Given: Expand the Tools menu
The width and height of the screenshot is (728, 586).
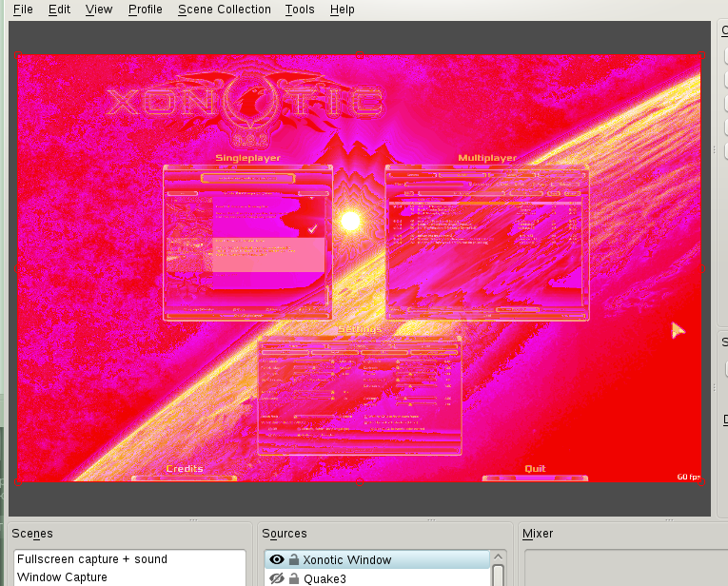Looking at the screenshot, I should [300, 10].
